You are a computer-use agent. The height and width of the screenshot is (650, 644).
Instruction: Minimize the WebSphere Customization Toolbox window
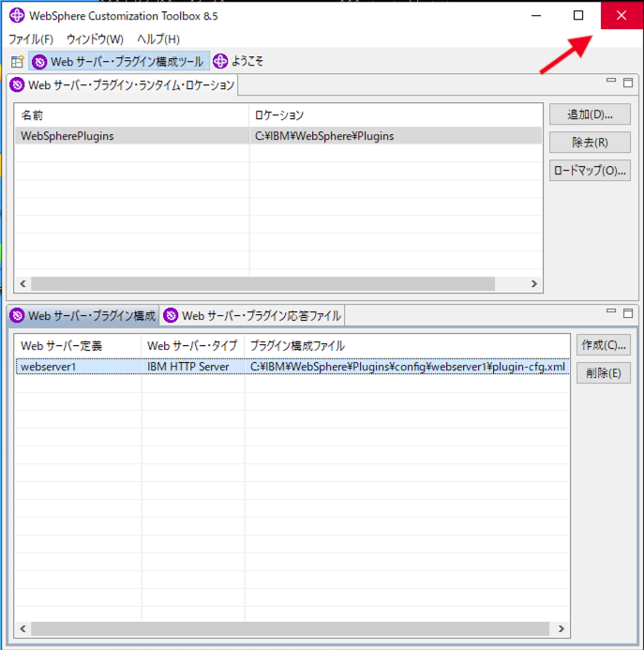coord(536,15)
